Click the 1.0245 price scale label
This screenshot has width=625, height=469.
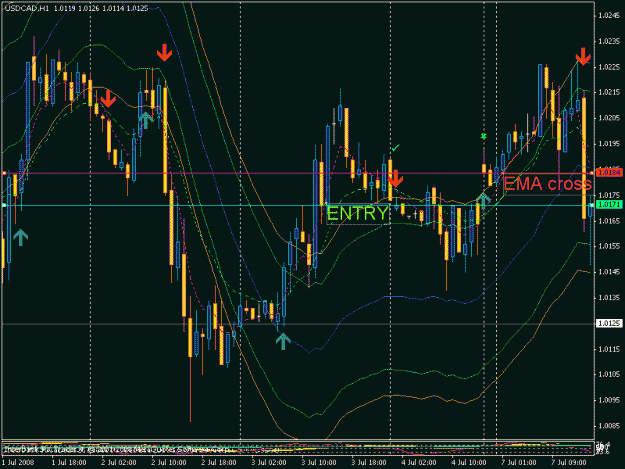pos(609,16)
